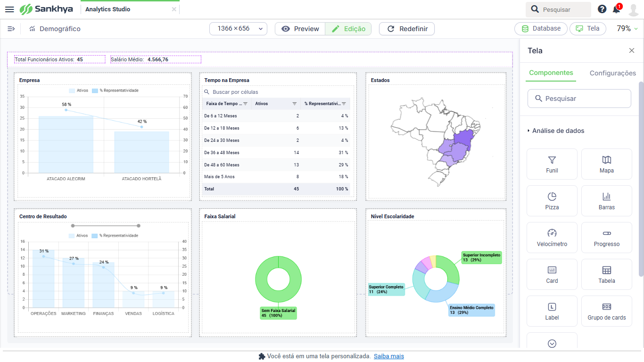
Task: Select the Analytics Studio tab
Action: (x=108, y=9)
